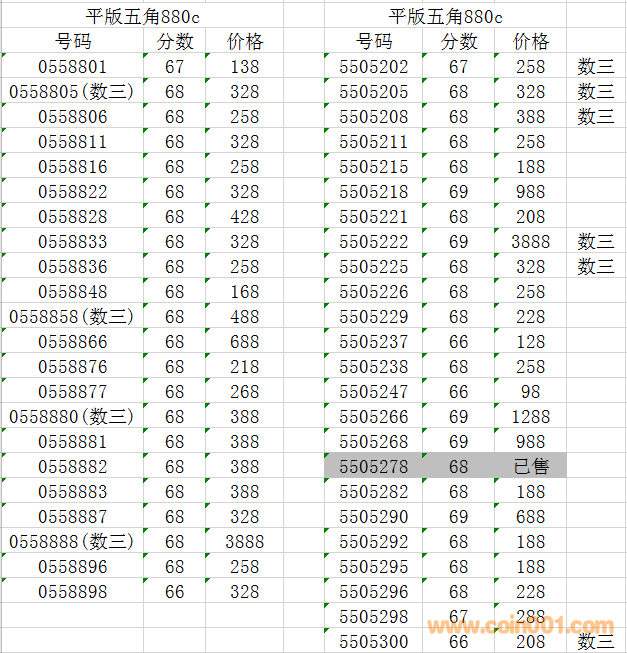The height and width of the screenshot is (653, 627).
Task: Select the number cell 0558888(数三)
Action: [x=72, y=542]
